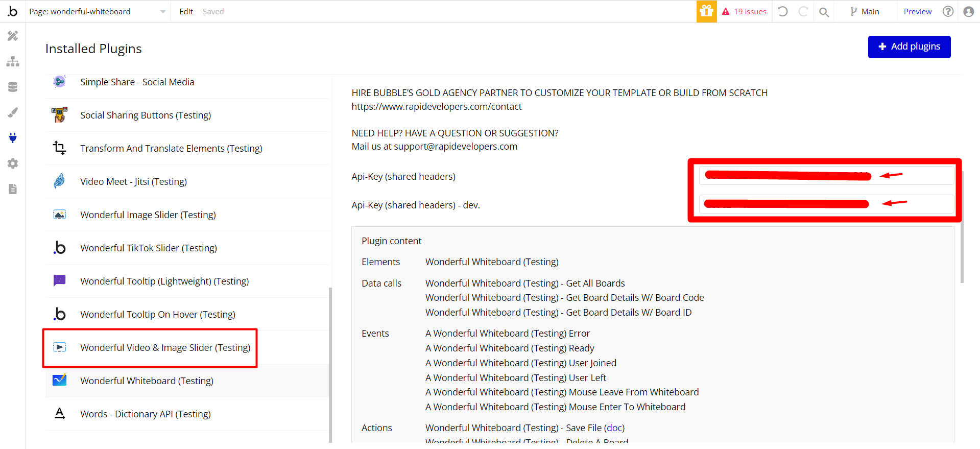Select Transform And Translate Elements (Testing) plugin
This screenshot has height=449, width=980.
tap(172, 148)
